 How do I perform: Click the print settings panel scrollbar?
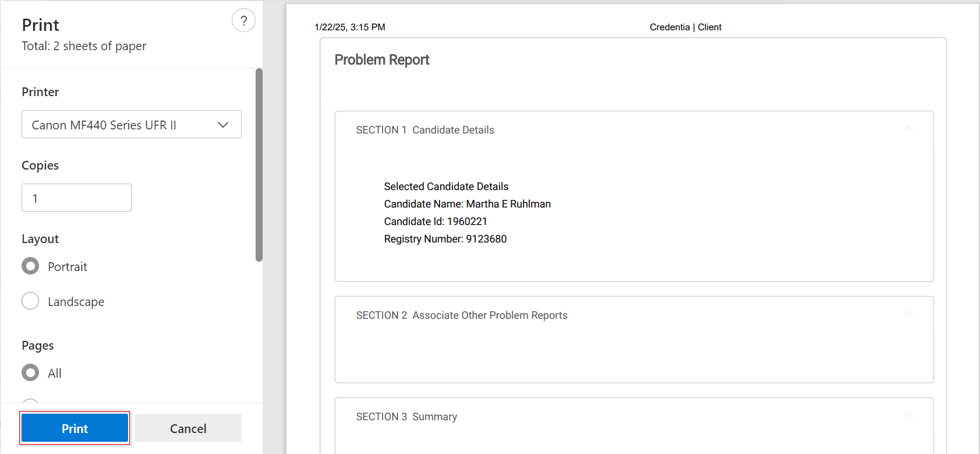coord(259,165)
